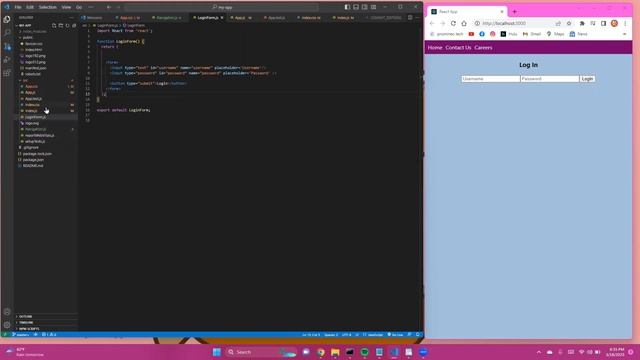The image size is (640, 360).
Task: Open the Go menu
Action: click(x=79, y=7)
